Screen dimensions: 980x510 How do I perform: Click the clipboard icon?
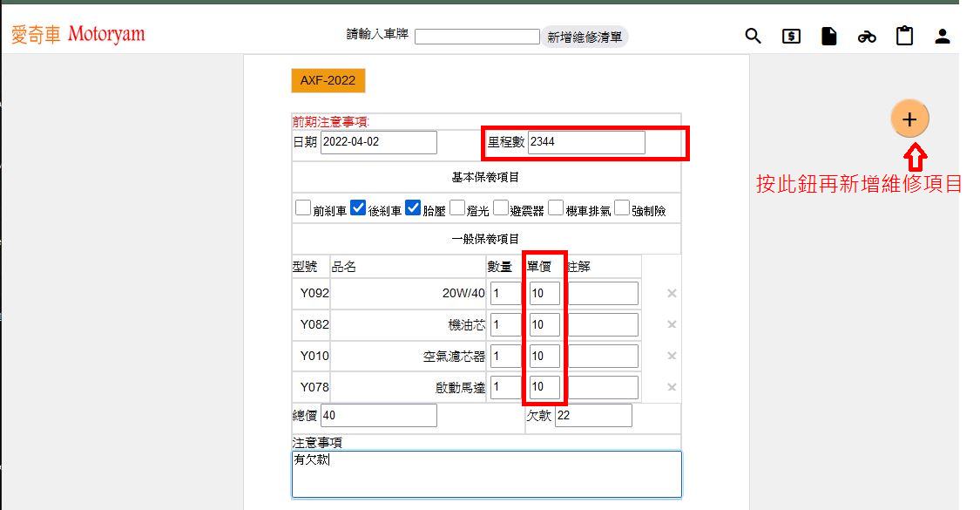point(904,36)
